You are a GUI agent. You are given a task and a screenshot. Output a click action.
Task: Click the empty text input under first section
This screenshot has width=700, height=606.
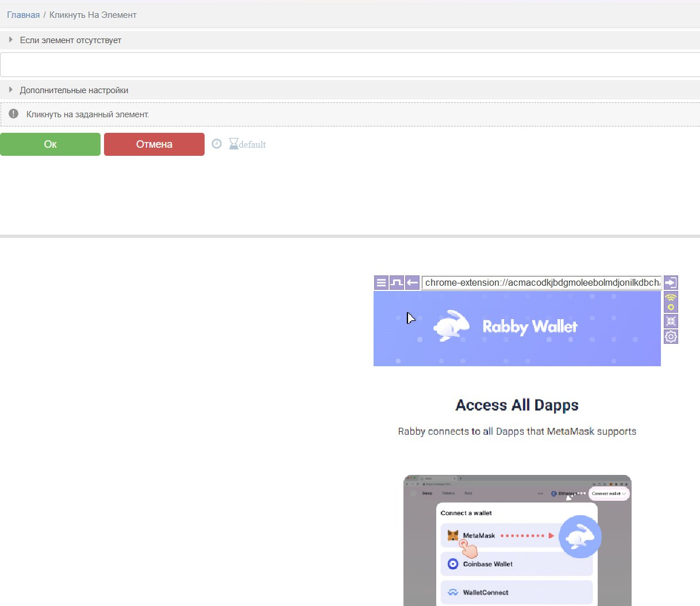coord(349,65)
